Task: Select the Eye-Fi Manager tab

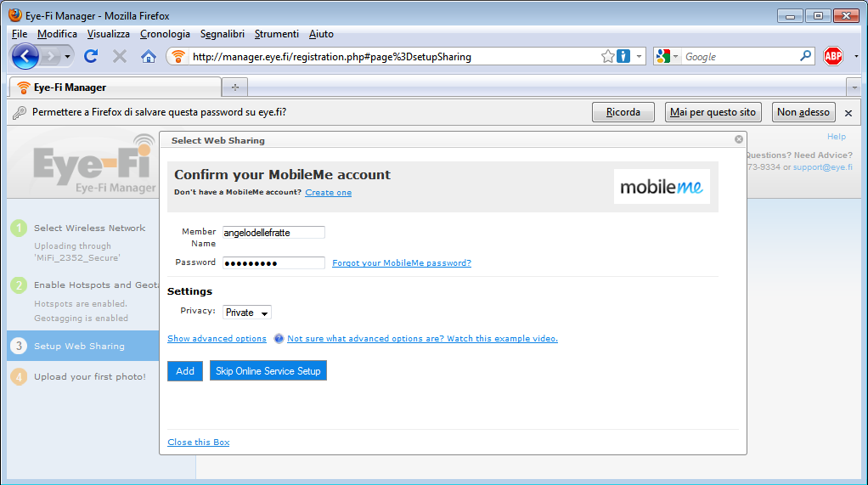Action: click(x=116, y=87)
